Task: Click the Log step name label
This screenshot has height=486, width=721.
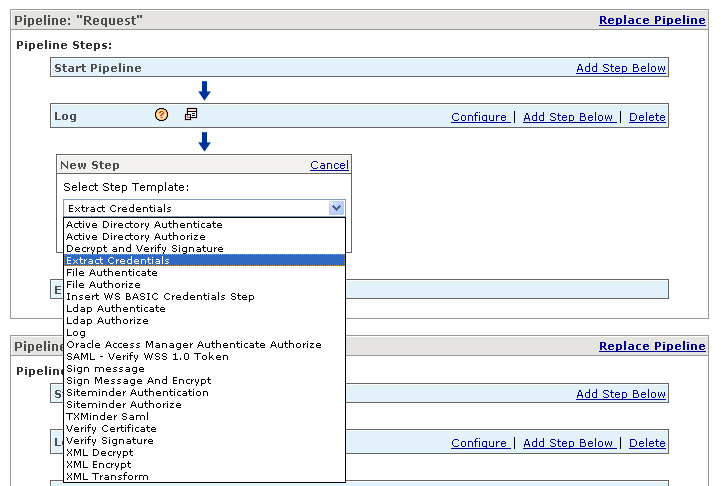Action: click(x=65, y=116)
